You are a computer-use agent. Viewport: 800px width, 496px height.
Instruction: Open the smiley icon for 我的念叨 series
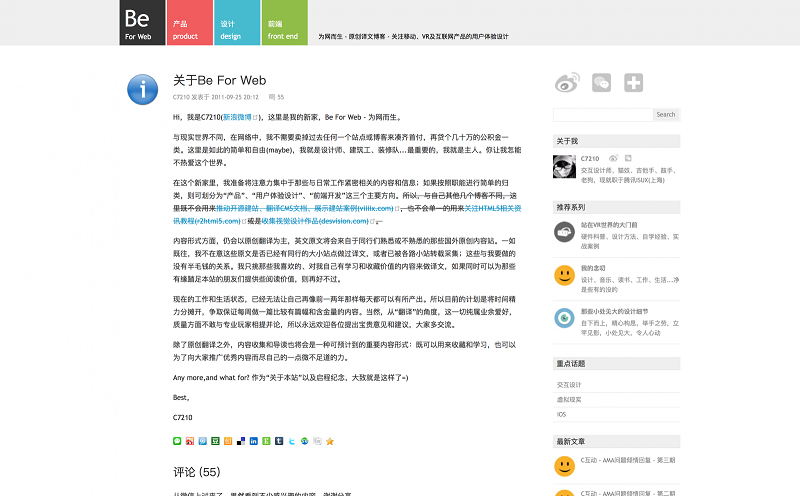564,276
